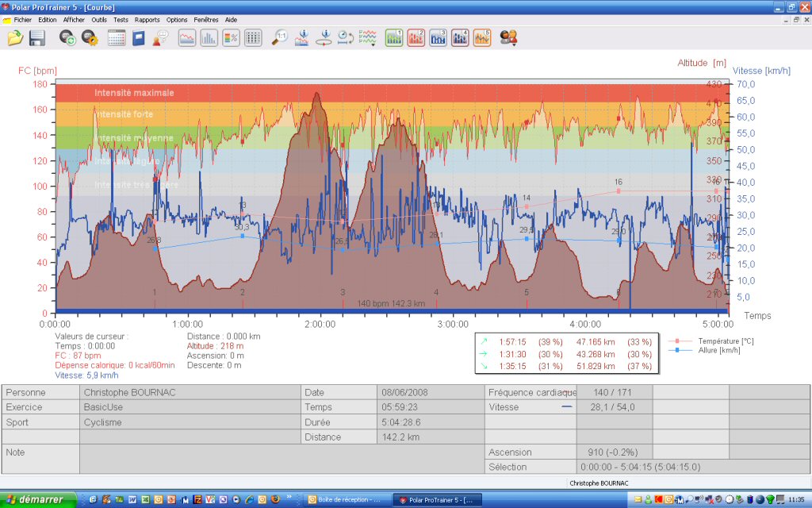Click the lap info icon with ellipse
This screenshot has width=812, height=508.
324,38
